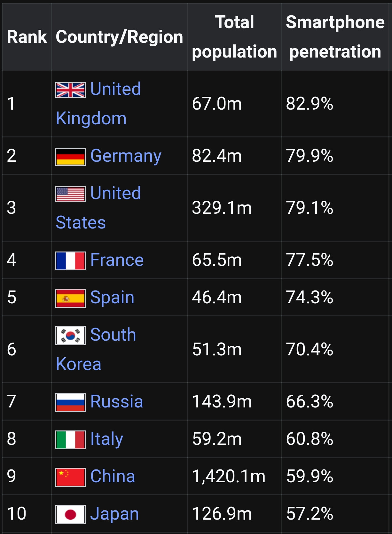Open the Germany country link
The width and height of the screenshot is (392, 534).
coord(126,156)
